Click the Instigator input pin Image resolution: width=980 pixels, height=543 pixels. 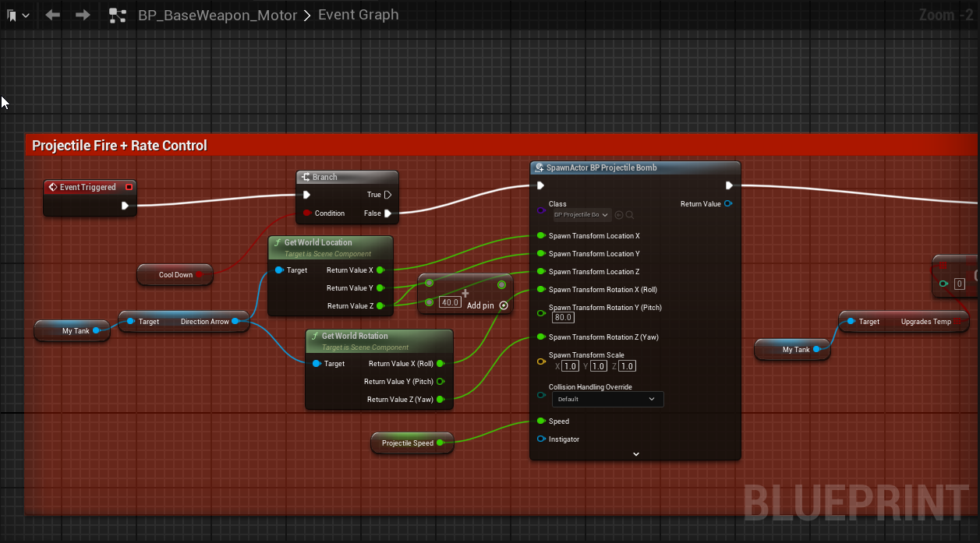(540, 439)
